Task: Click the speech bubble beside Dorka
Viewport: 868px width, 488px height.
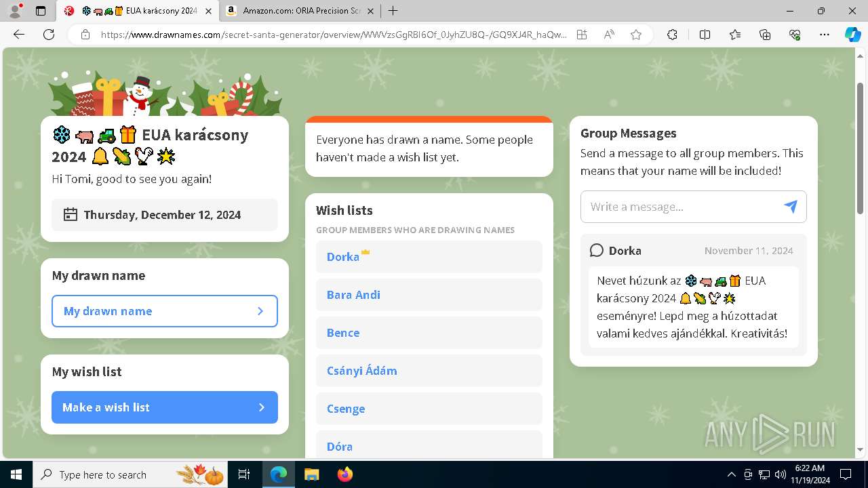Action: (597, 251)
